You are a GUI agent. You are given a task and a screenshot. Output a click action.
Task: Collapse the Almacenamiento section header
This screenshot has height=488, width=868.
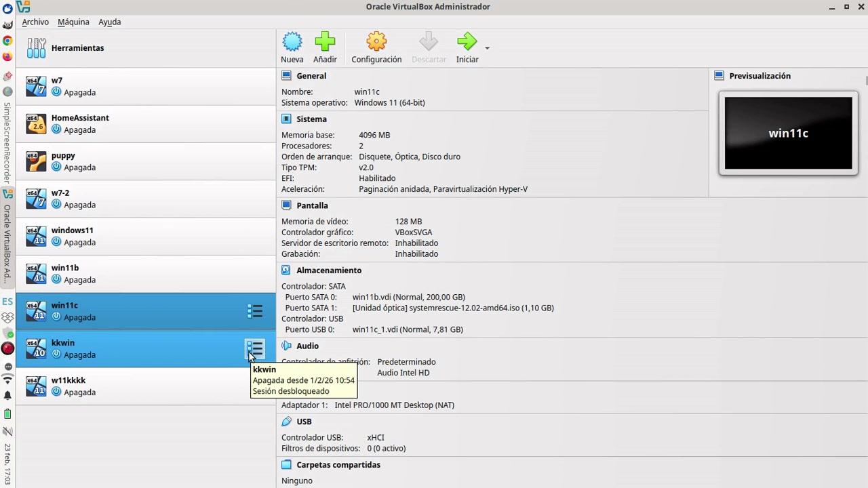pos(329,270)
